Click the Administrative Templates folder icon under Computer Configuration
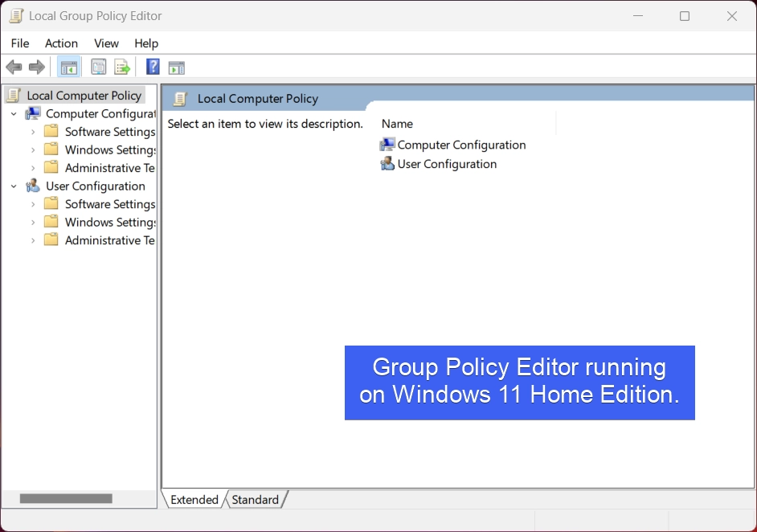The image size is (757, 532). pos(51,167)
